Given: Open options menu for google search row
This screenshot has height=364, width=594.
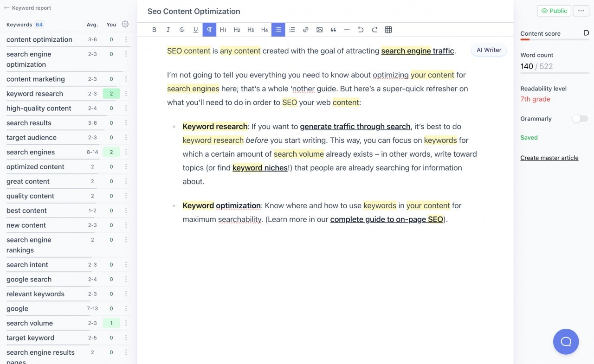Looking at the screenshot, I should click(126, 280).
